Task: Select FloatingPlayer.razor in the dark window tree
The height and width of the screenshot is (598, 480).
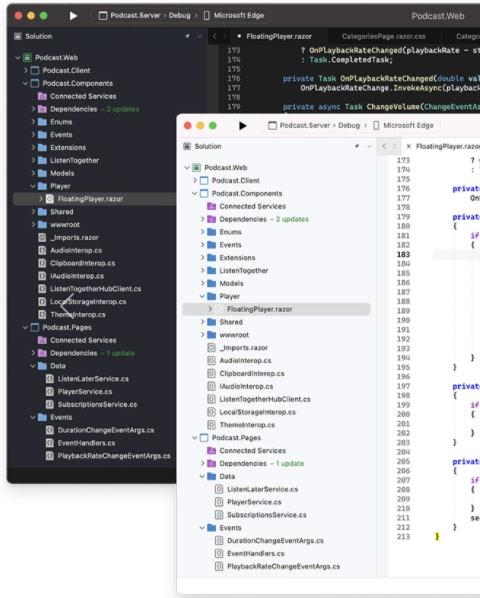Action: coord(90,199)
